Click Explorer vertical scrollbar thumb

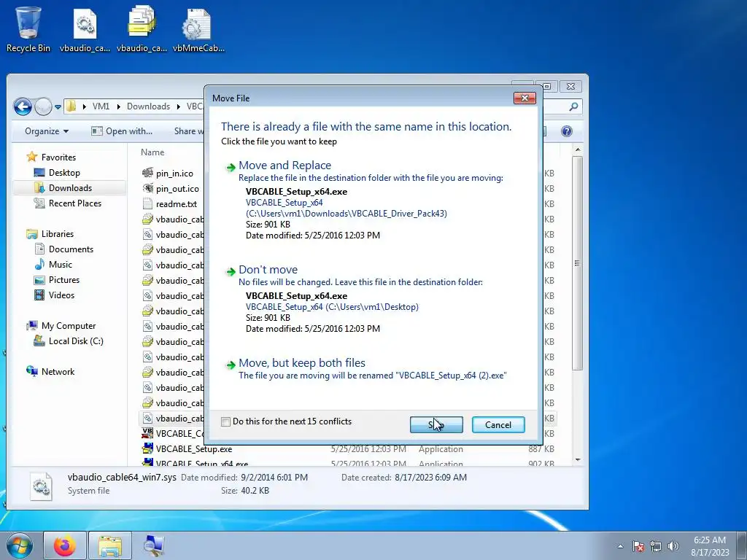click(578, 262)
